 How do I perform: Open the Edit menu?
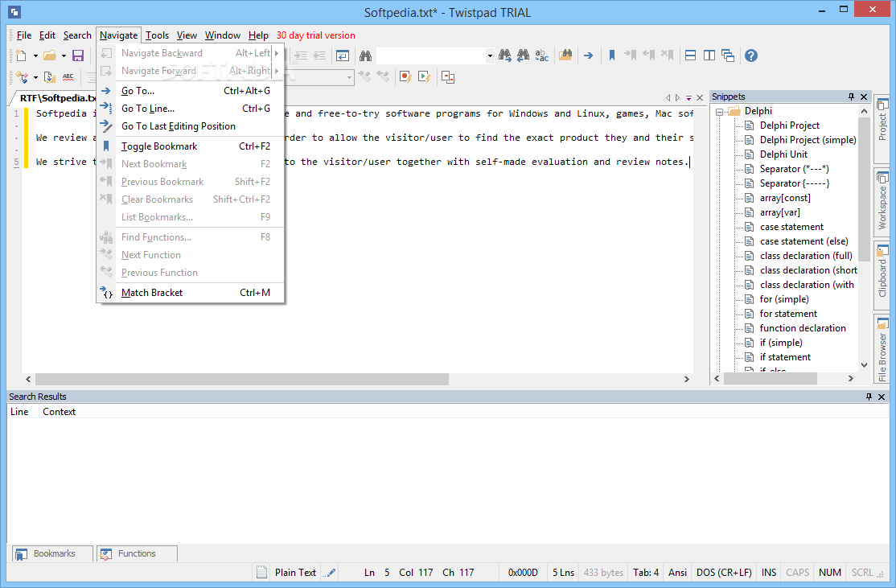(47, 35)
